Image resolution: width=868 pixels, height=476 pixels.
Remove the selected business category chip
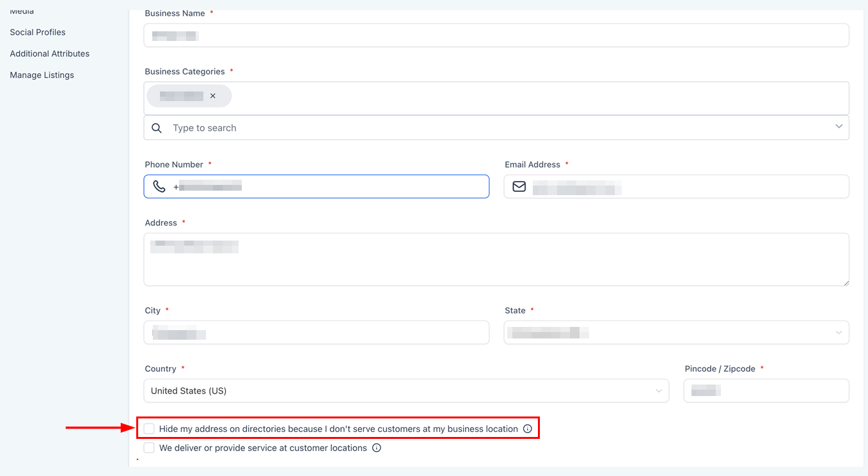point(213,96)
